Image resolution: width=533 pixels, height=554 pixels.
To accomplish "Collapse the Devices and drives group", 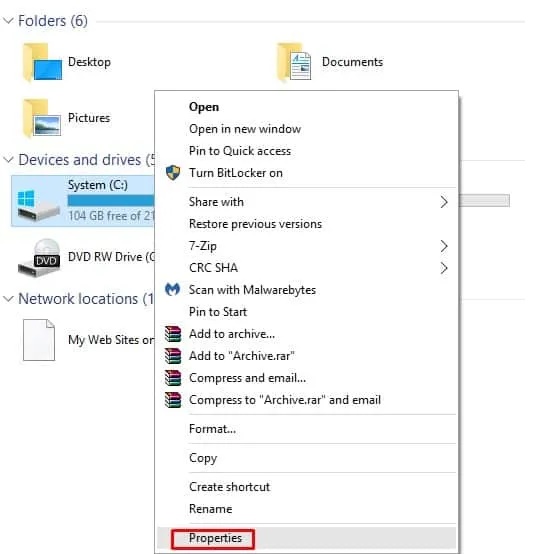I will pos(8,160).
